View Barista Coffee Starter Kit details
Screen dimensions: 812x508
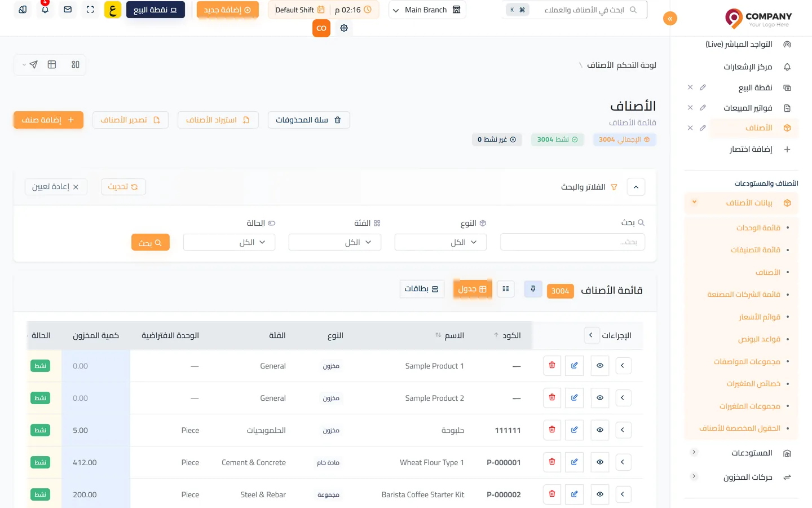coord(600,494)
